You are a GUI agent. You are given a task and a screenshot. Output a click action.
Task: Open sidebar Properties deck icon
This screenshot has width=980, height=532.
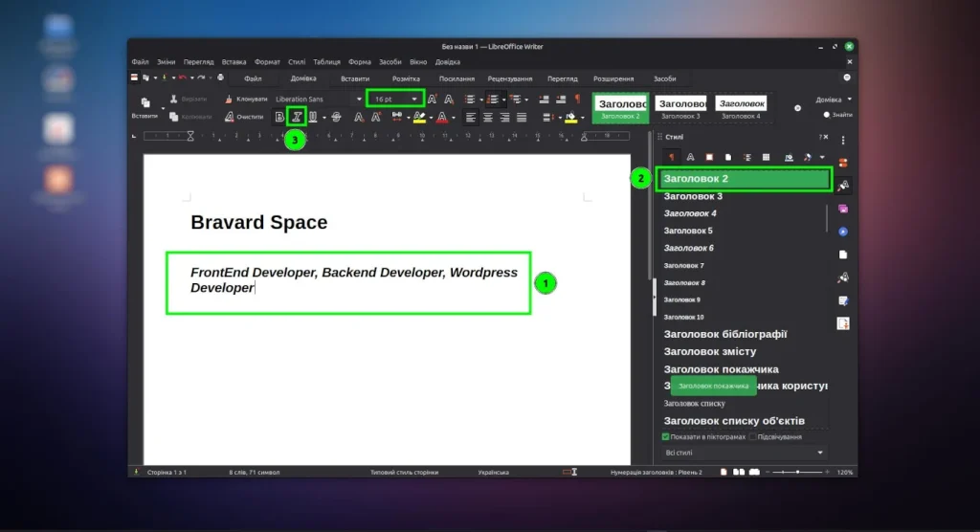click(x=843, y=163)
